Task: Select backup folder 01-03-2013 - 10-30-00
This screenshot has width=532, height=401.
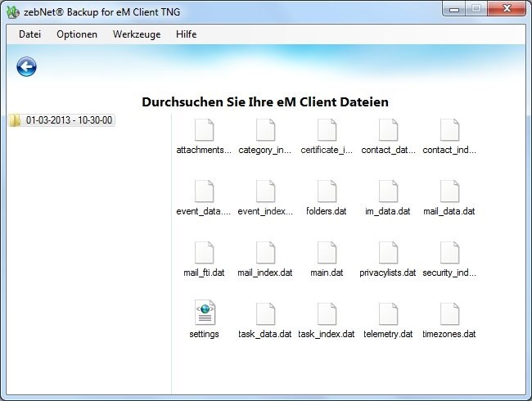Action: click(61, 120)
